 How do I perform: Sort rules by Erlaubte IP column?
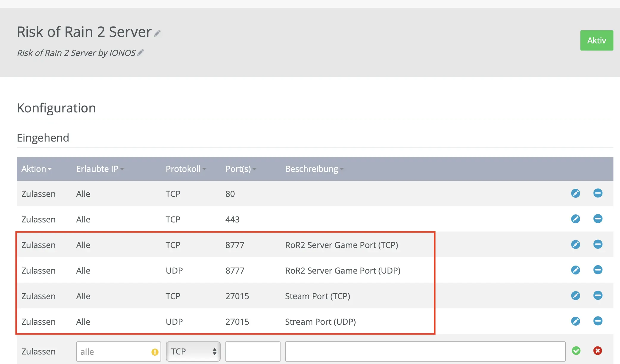pos(100,169)
